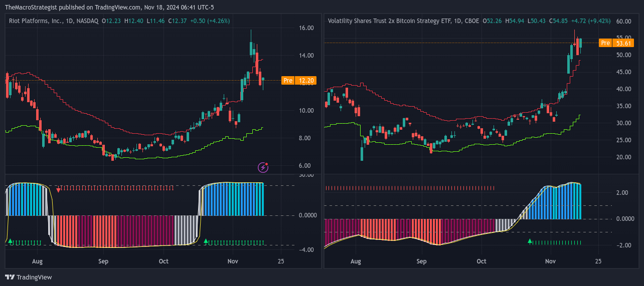Click 'Nov' on the Bitcoin ETF time axis
The width and height of the screenshot is (644, 286).
click(551, 261)
